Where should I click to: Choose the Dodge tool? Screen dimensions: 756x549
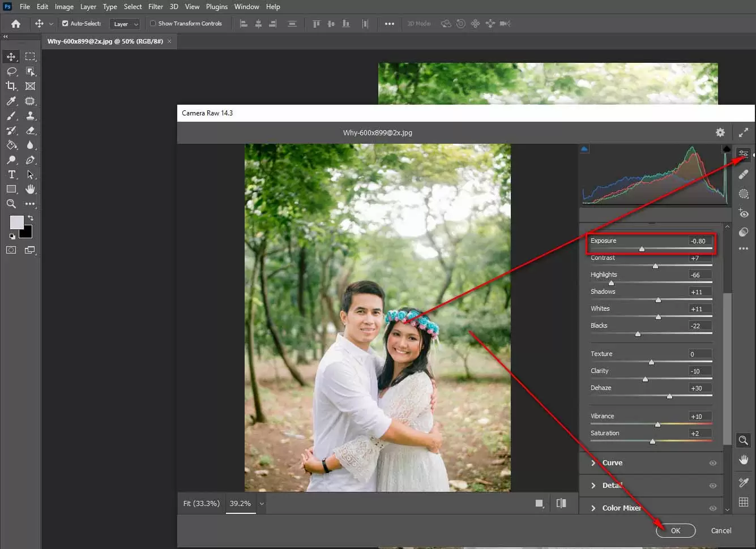(x=11, y=160)
